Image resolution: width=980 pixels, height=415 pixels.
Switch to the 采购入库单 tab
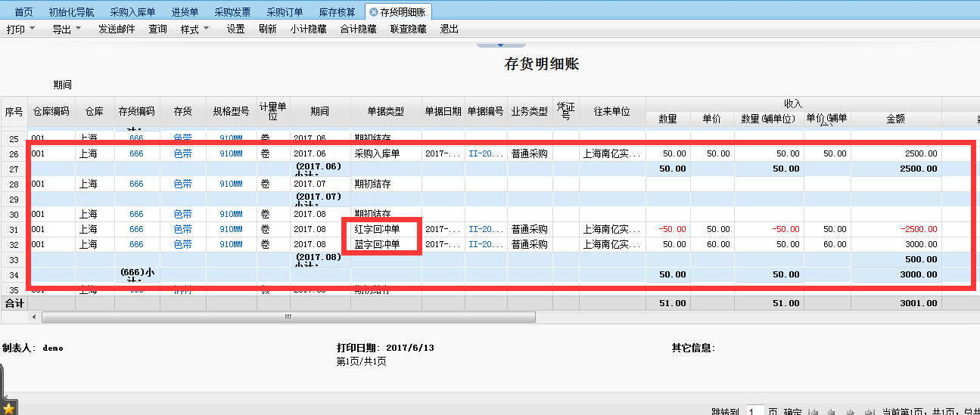[x=132, y=12]
